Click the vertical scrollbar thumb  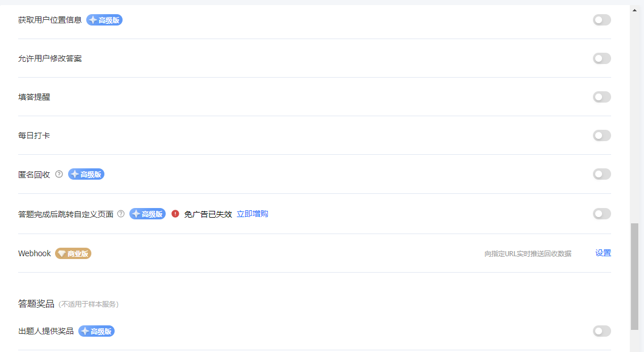pyautogui.click(x=634, y=276)
